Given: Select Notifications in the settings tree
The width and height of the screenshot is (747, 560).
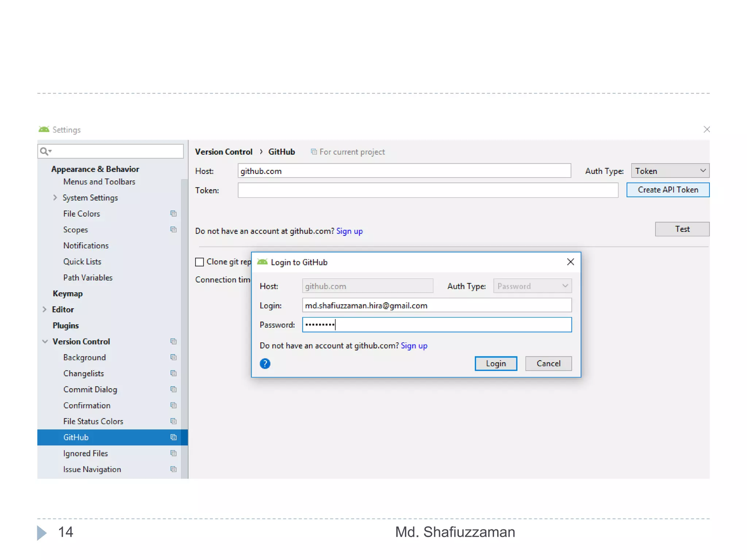Looking at the screenshot, I should click(86, 246).
